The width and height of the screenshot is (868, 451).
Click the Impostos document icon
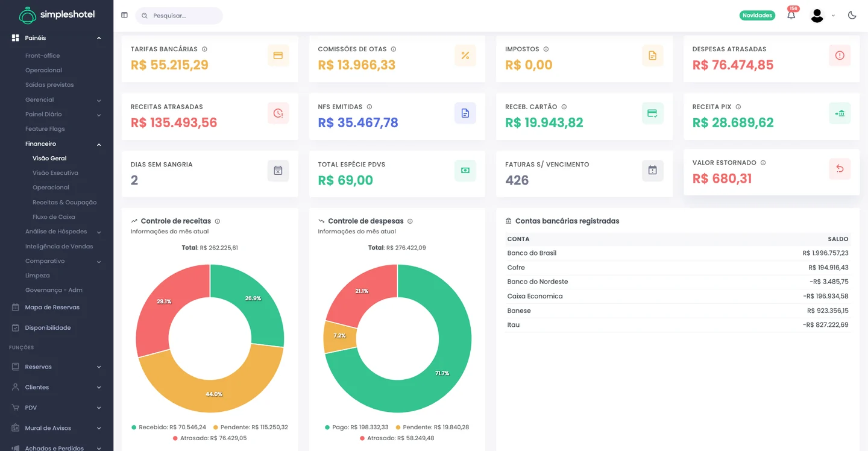pyautogui.click(x=652, y=55)
